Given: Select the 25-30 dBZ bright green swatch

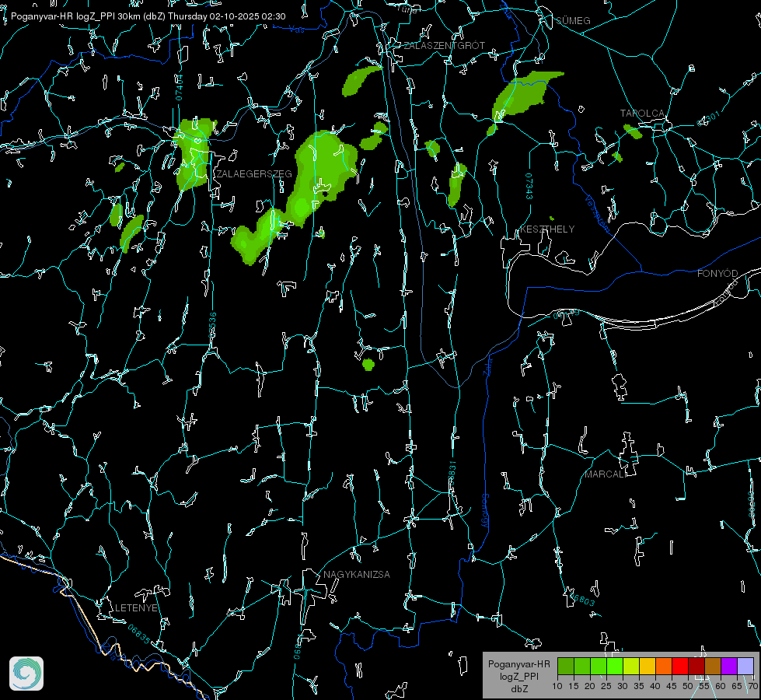Looking at the screenshot, I should 614,666.
